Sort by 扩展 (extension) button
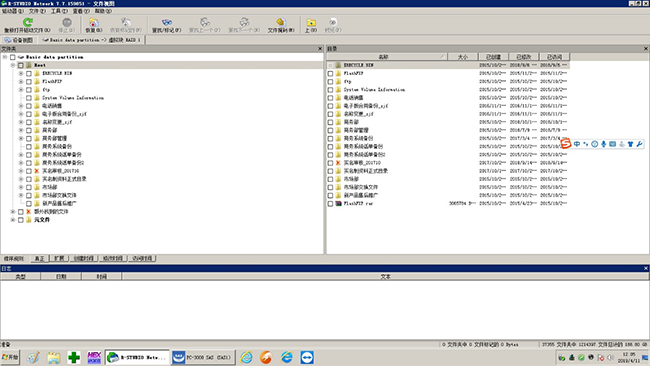 [59, 258]
